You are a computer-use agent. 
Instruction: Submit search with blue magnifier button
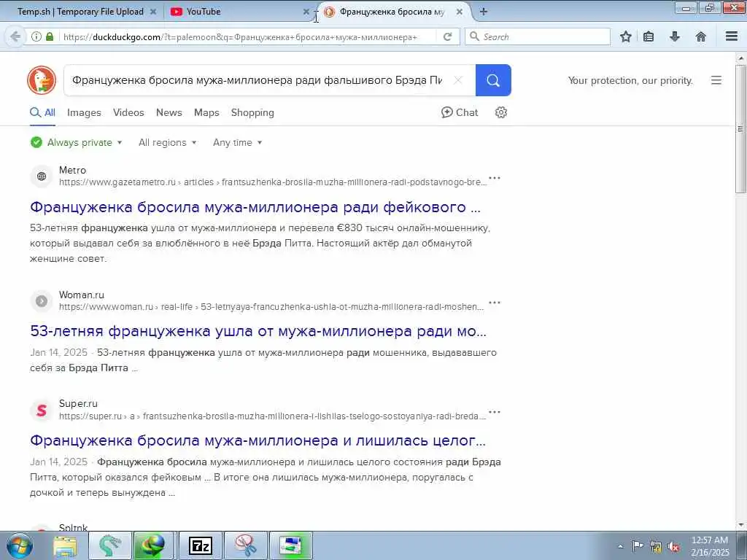pos(493,80)
